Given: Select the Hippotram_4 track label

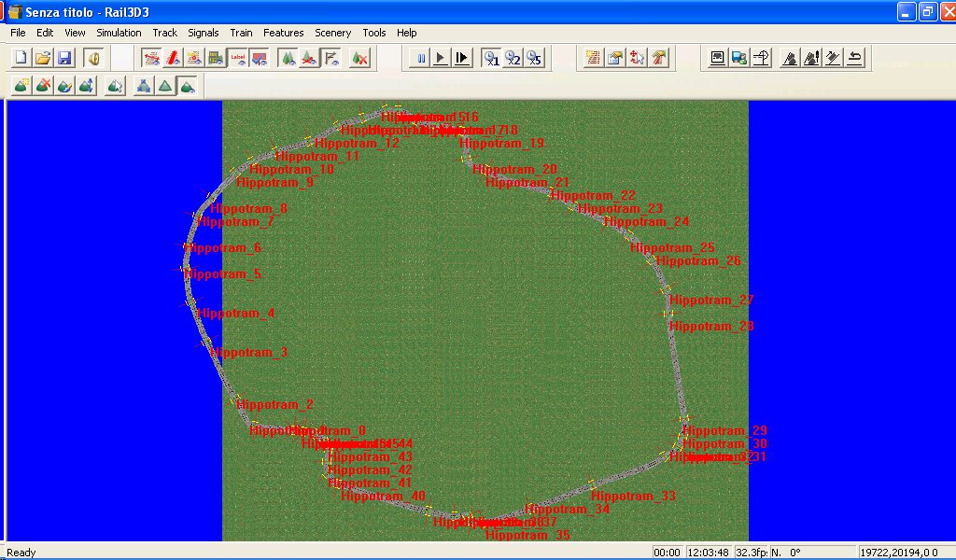Looking at the screenshot, I should (236, 314).
